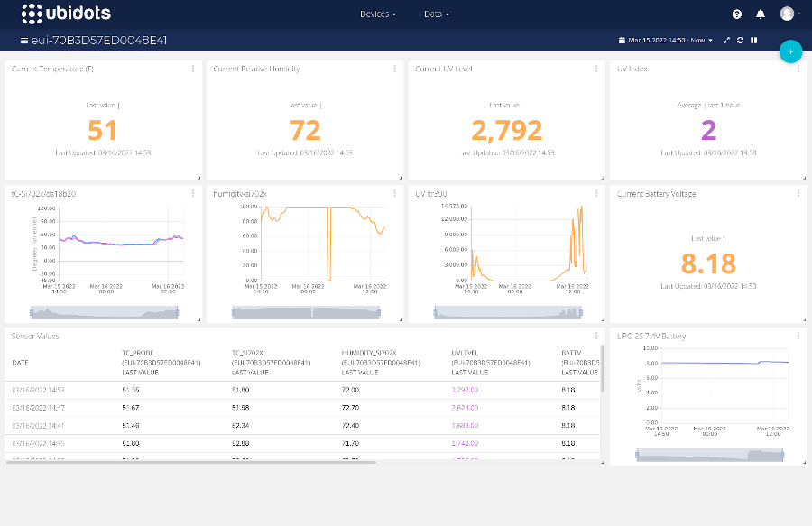Click the HUMIDITY_SI702X column header
The height and width of the screenshot is (526, 812).
tap(381, 363)
